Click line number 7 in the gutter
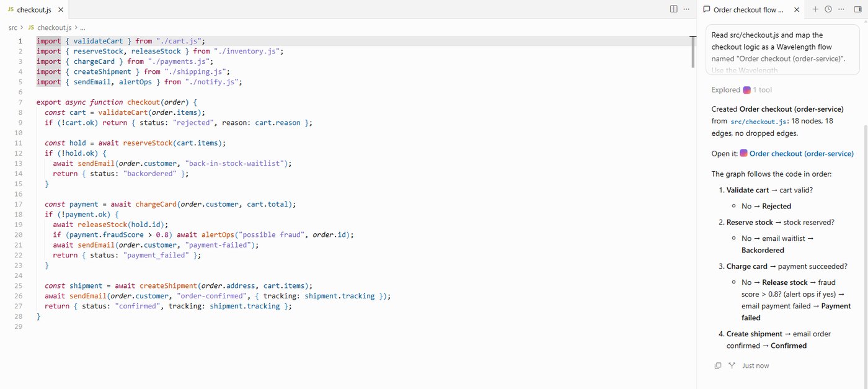 (x=20, y=102)
